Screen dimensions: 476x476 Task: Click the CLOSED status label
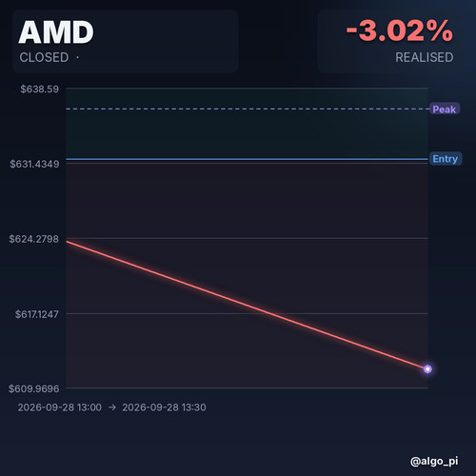tap(44, 57)
